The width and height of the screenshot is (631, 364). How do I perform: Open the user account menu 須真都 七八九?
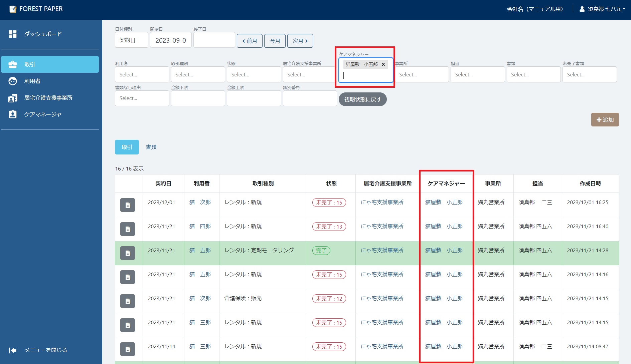(604, 9)
